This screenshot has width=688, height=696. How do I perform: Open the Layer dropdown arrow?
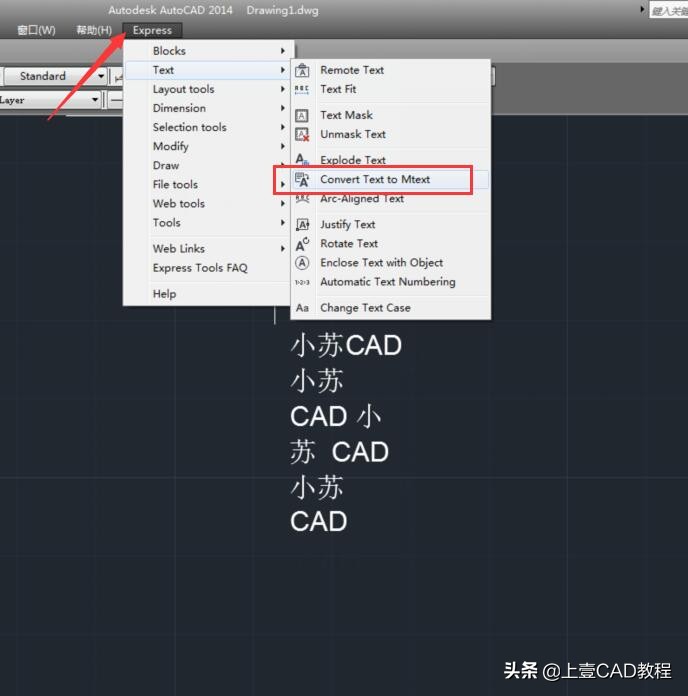tap(95, 100)
